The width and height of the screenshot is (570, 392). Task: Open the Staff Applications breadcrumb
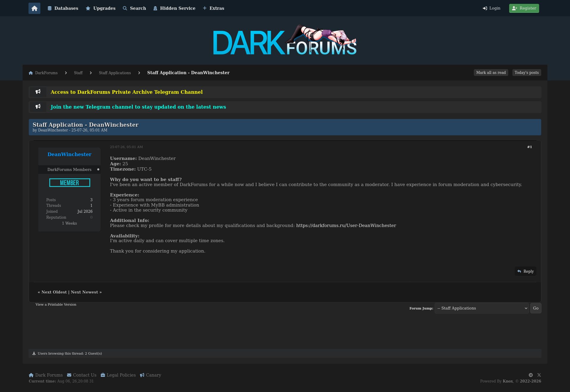[x=115, y=73]
